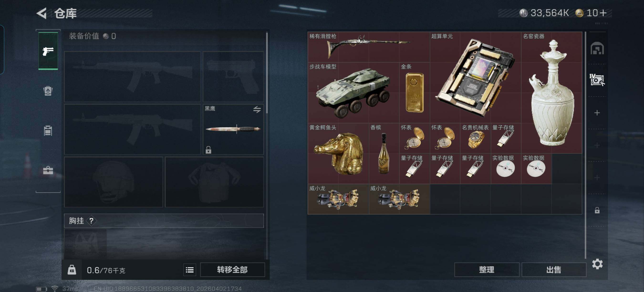Click the locked storage slot padlock
Screen dimensions: 644x292
pos(597,210)
